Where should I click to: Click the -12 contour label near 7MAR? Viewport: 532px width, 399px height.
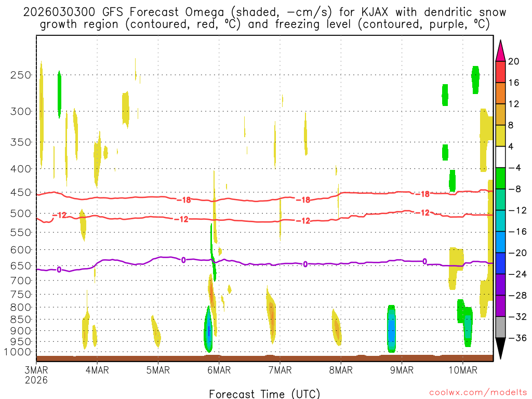(x=303, y=221)
